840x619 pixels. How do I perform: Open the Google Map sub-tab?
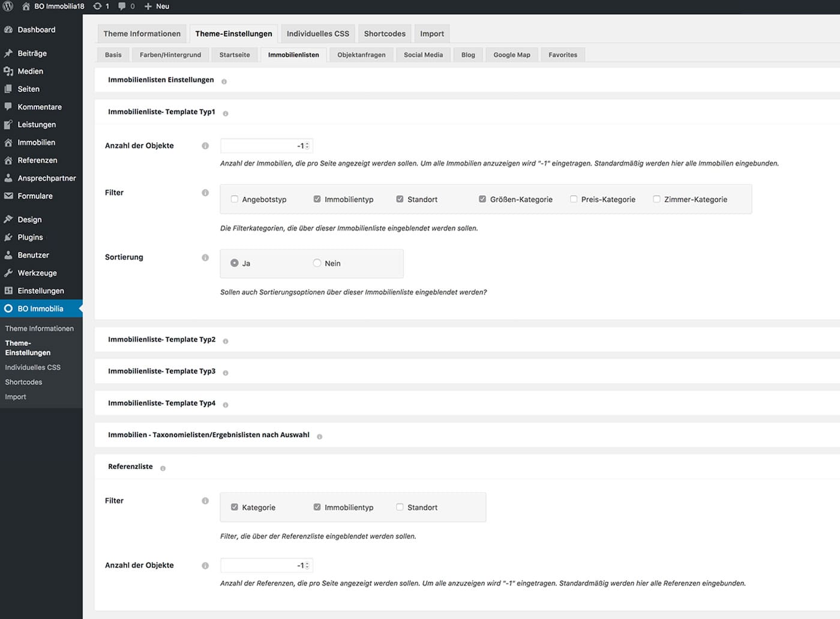pyautogui.click(x=511, y=55)
